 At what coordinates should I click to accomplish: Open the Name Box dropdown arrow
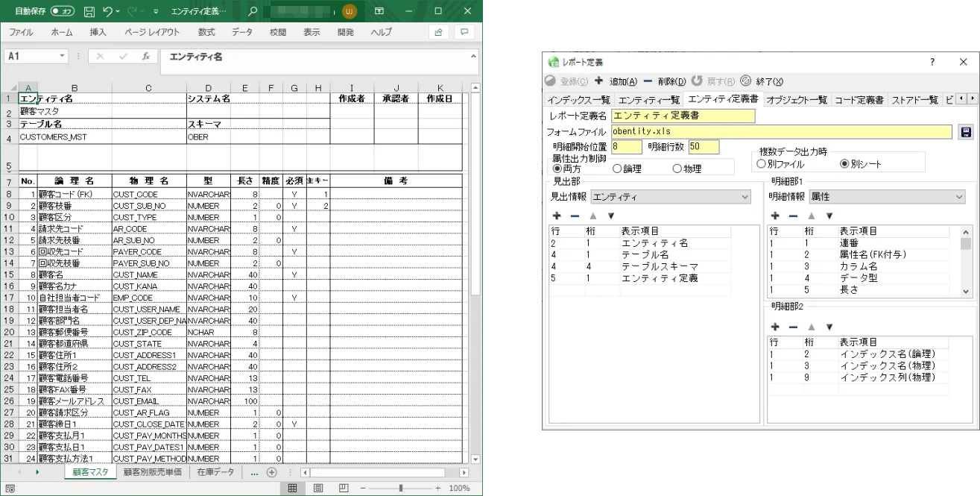63,56
